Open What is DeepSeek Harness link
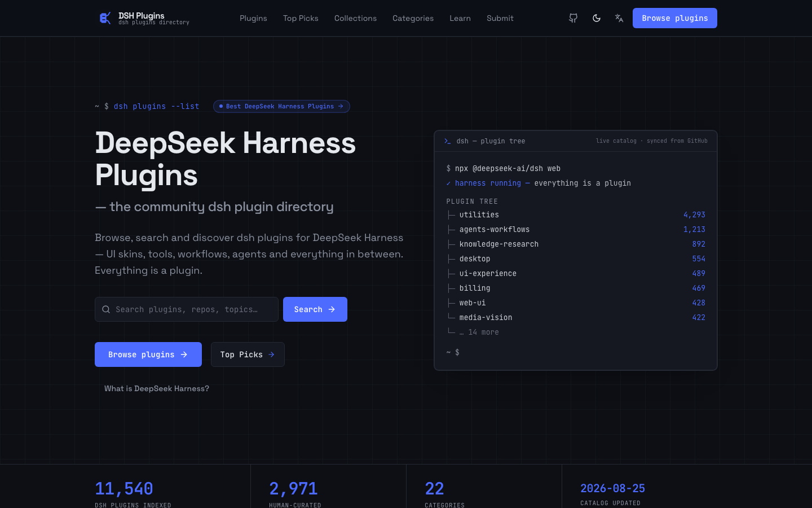The width and height of the screenshot is (812, 508). click(x=157, y=388)
